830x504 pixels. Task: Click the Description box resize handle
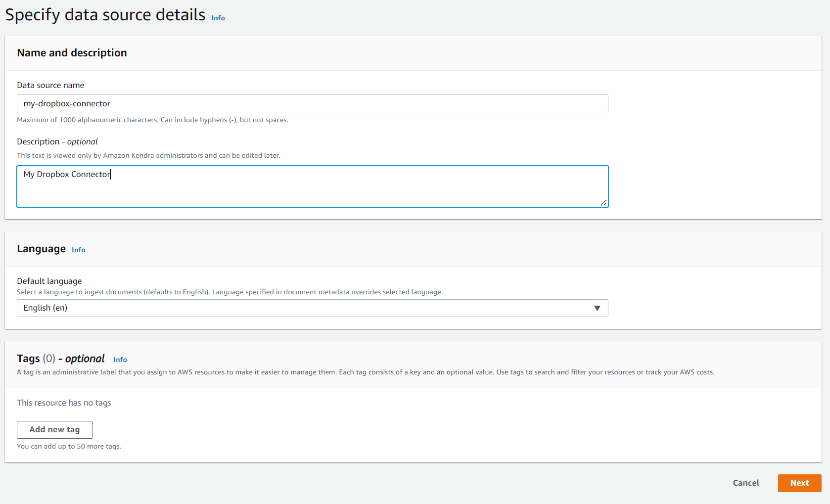[x=603, y=202]
